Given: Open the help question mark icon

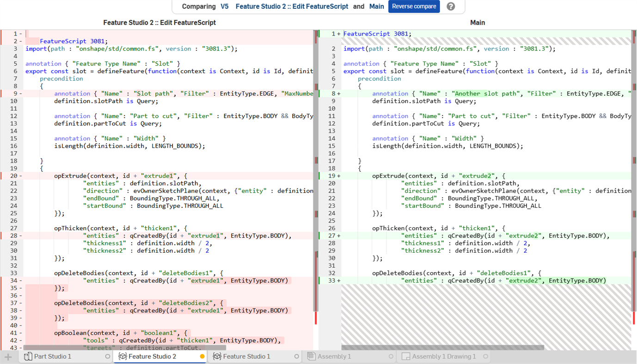Looking at the screenshot, I should click(x=451, y=6).
